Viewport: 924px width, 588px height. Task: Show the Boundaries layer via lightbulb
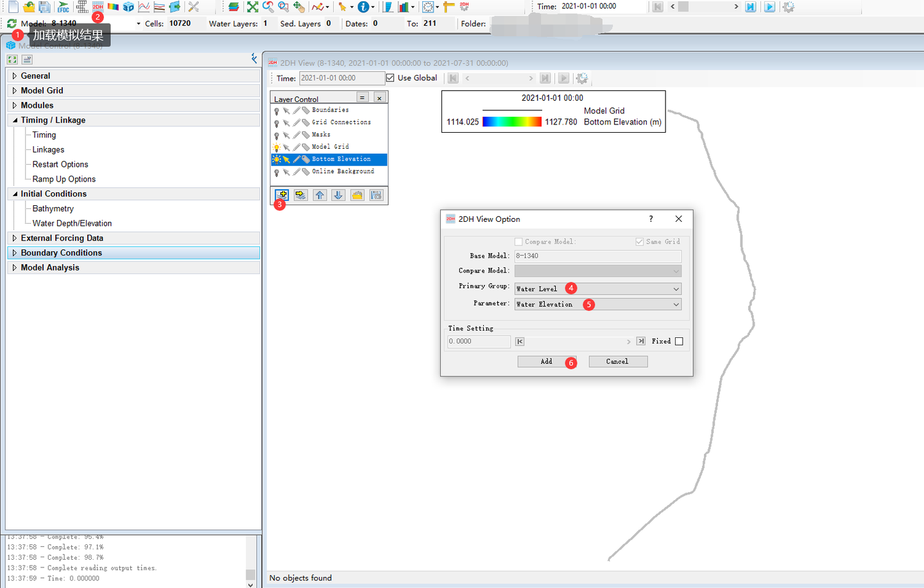277,111
